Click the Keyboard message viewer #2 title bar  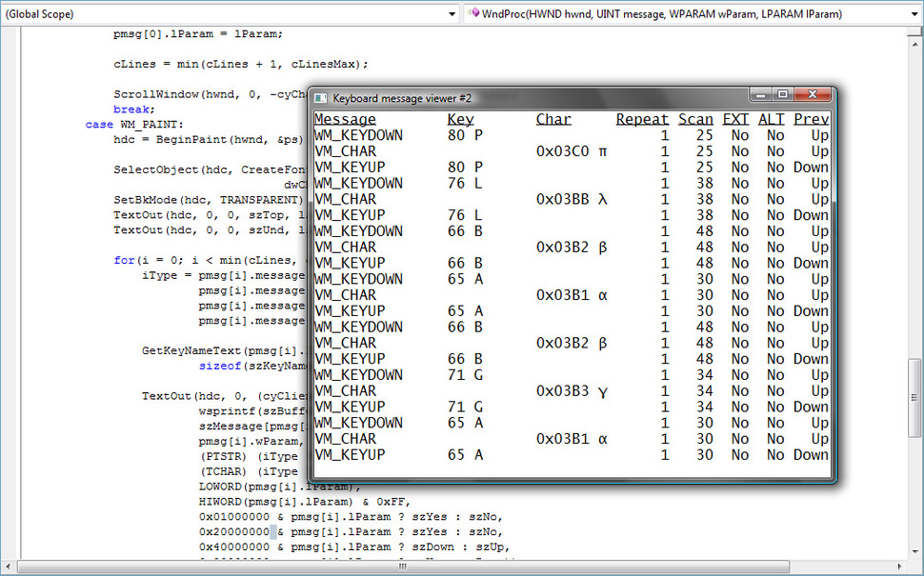(x=531, y=98)
